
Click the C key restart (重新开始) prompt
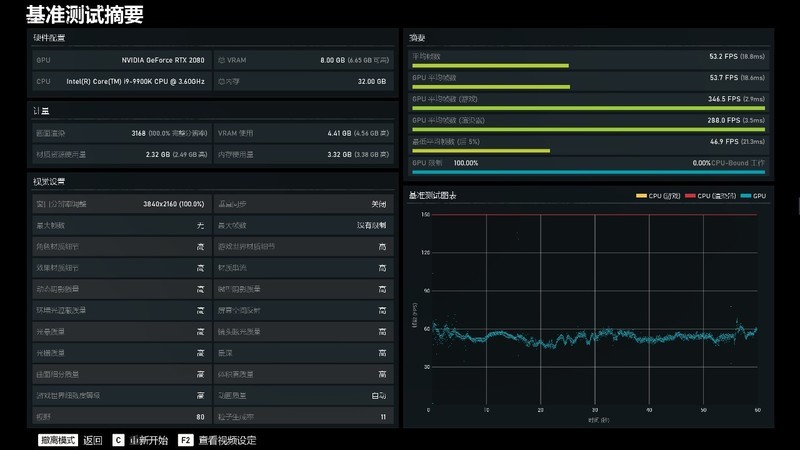(x=140, y=439)
